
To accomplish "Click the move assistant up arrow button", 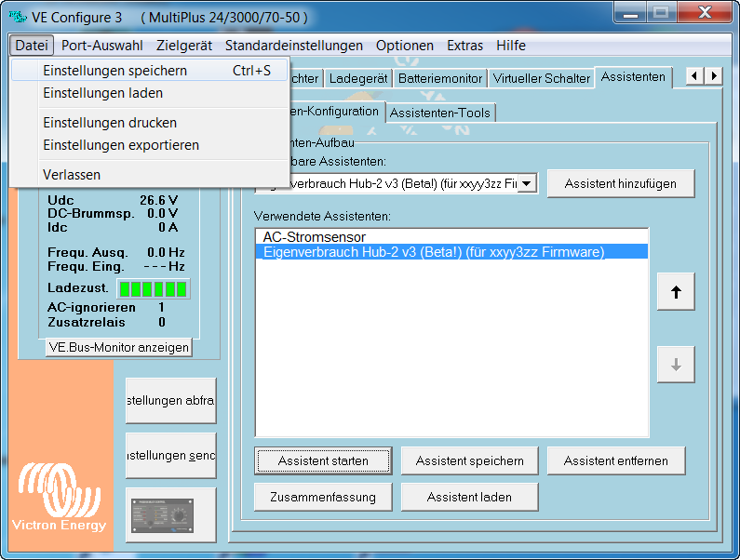I will pyautogui.click(x=676, y=292).
